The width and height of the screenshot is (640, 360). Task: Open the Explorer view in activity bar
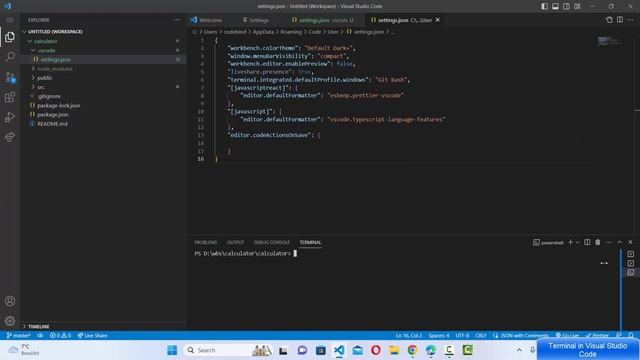coord(10,37)
